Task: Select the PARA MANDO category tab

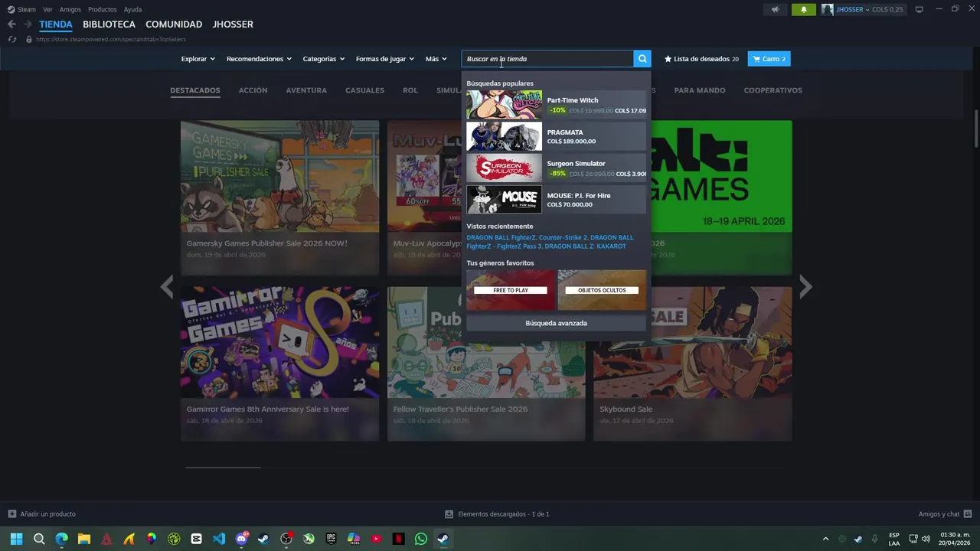Action: [x=700, y=90]
